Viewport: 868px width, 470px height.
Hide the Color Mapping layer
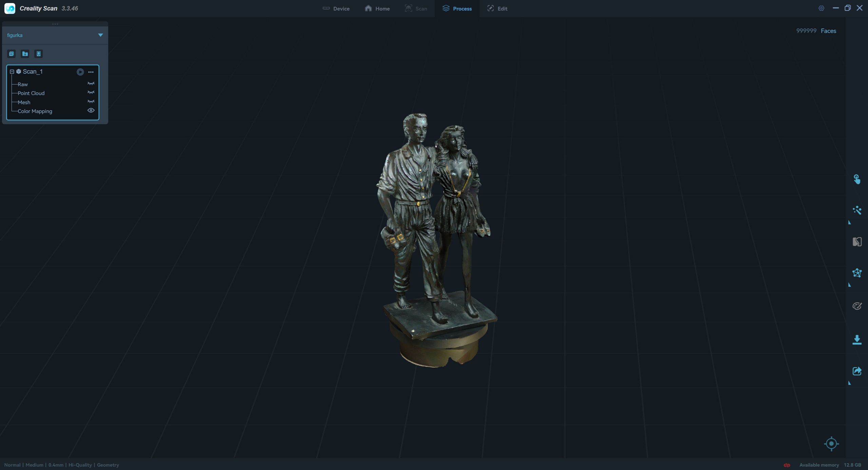(x=91, y=110)
